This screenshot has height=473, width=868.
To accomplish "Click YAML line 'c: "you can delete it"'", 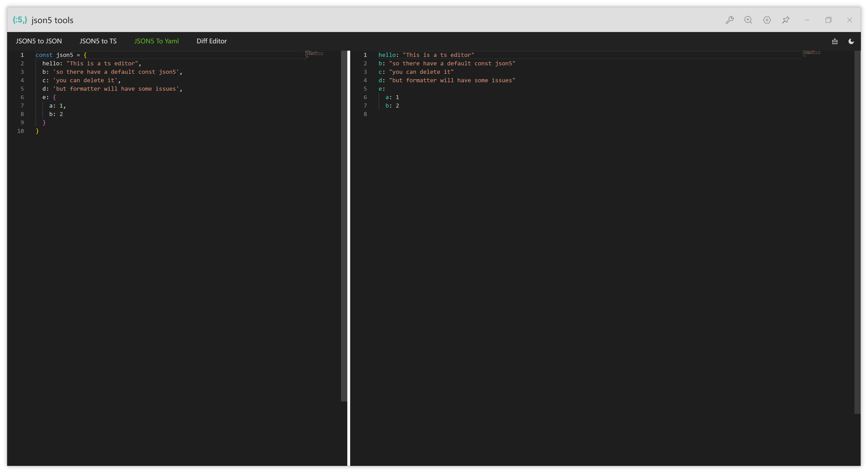I will [x=416, y=72].
